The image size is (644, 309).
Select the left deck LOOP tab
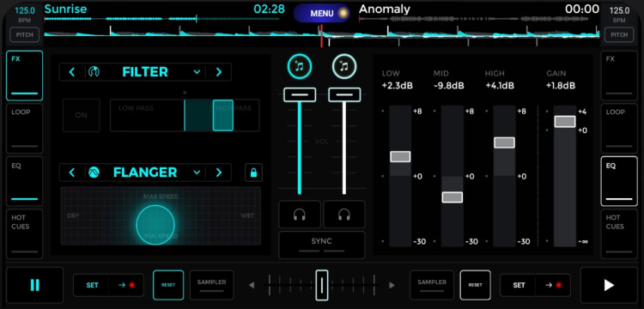point(25,129)
